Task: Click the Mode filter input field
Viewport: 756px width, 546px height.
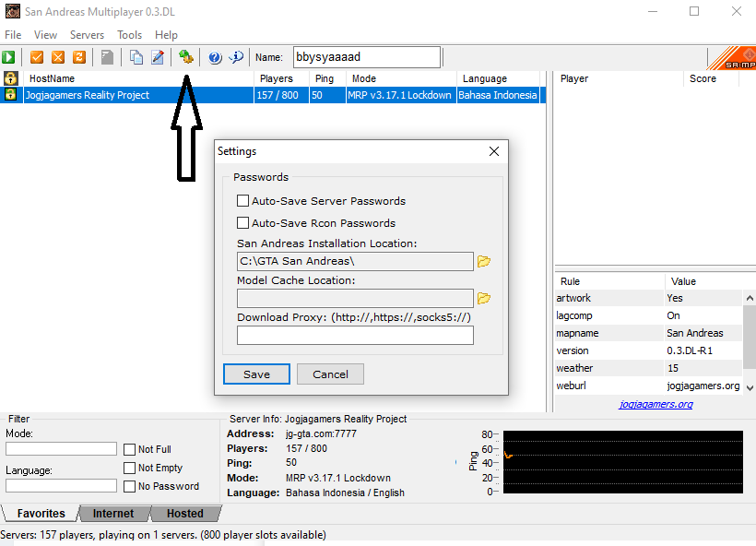Action: [61, 448]
